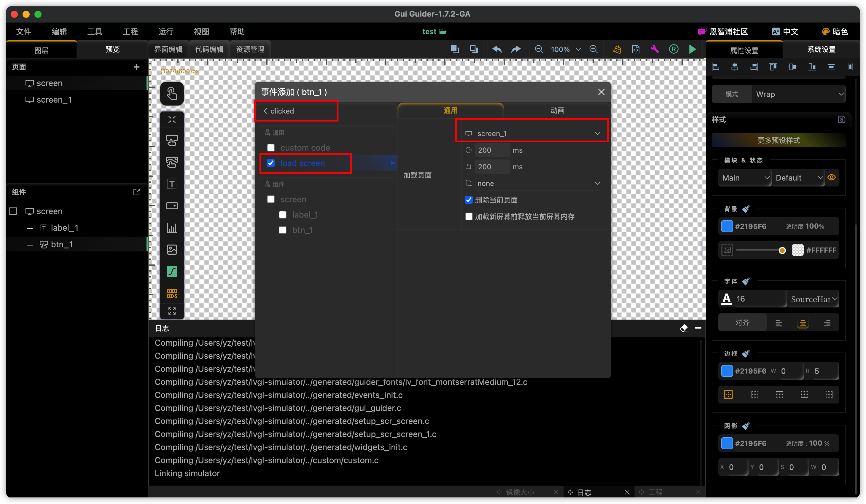The width and height of the screenshot is (866, 504).
Task: Toggle the eye visibility icon beside Default
Action: coord(831,178)
